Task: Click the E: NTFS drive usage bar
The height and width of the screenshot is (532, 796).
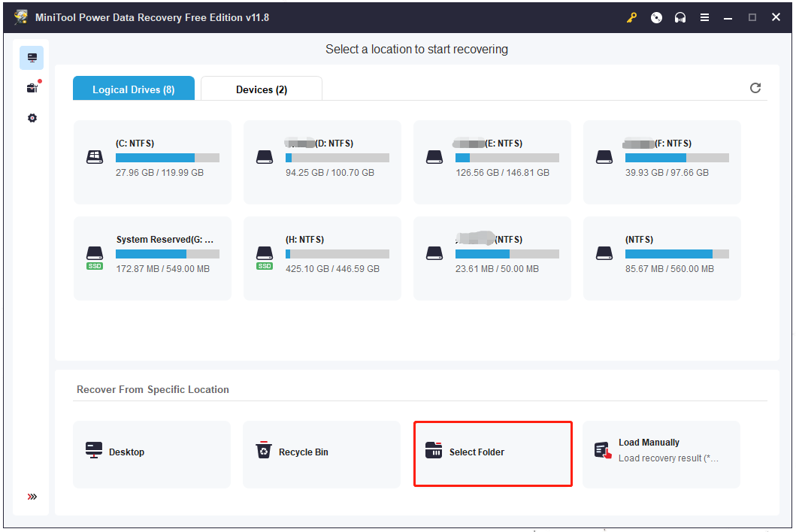Action: 507,159
